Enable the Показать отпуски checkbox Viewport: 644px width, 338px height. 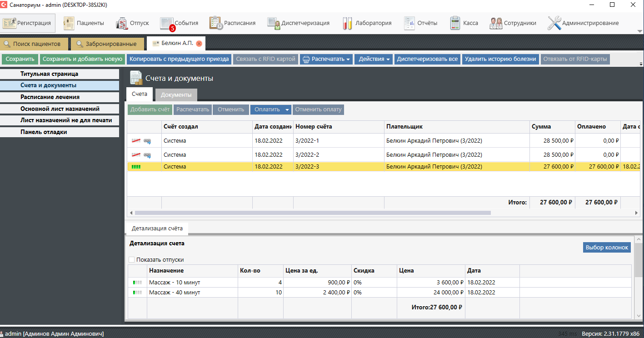click(132, 260)
